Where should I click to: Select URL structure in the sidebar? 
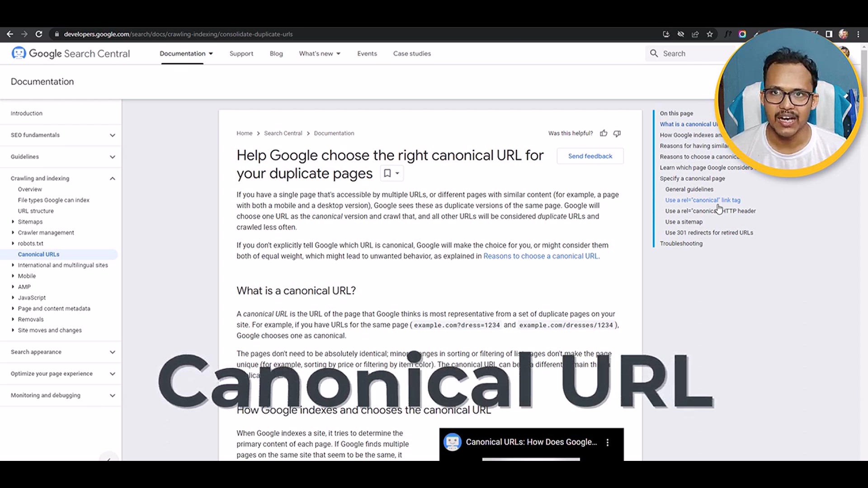coord(36,211)
